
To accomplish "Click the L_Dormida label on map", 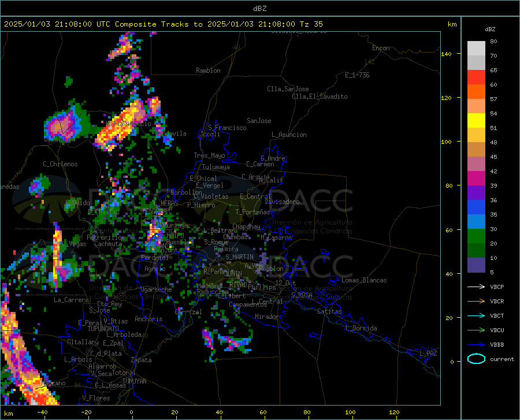I will [x=361, y=328].
